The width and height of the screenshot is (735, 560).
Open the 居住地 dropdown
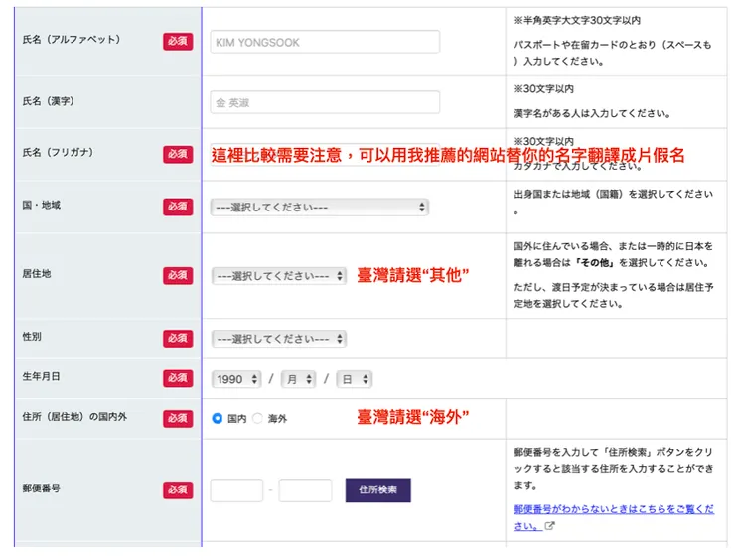click(279, 276)
